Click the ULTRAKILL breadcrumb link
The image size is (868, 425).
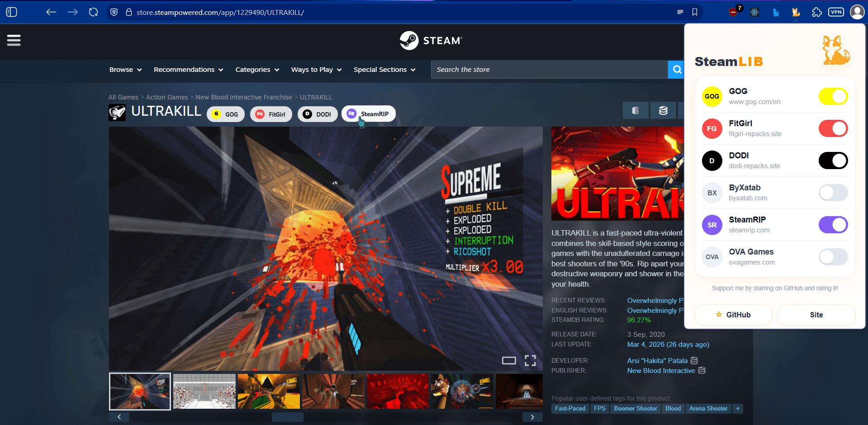point(316,97)
